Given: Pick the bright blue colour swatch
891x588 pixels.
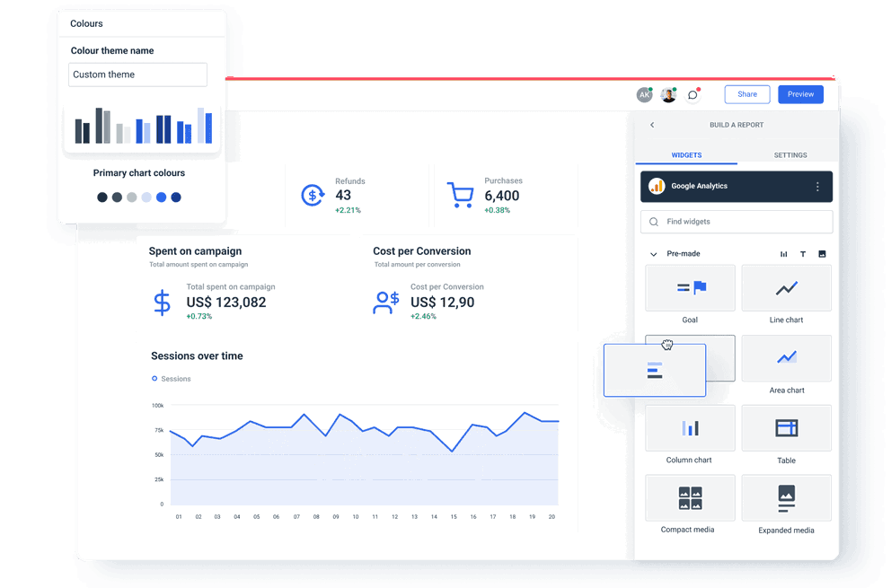Looking at the screenshot, I should click(162, 197).
